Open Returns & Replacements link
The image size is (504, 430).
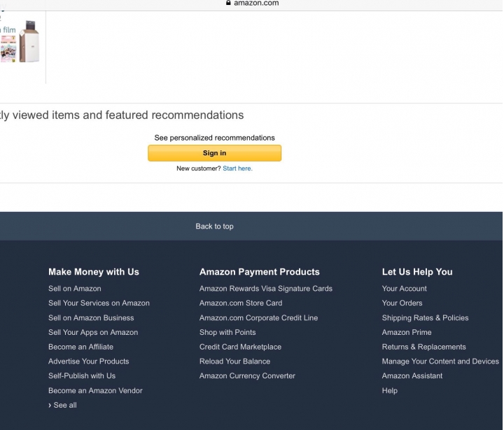coord(423,347)
